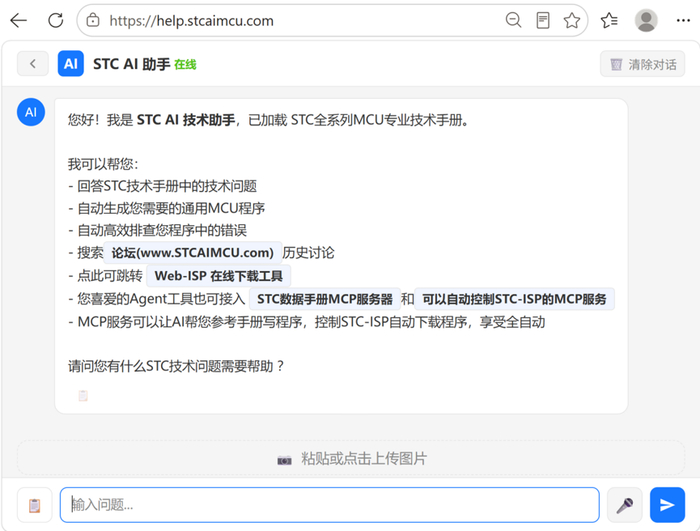
Task: Click the line 回答STC技术手册中的技术问题
Action: [x=167, y=186]
